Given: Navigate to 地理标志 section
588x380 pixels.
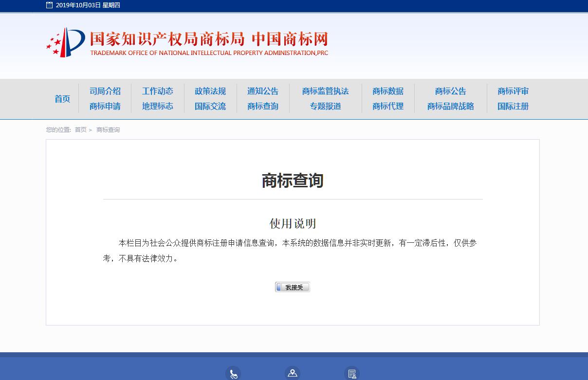Looking at the screenshot, I should (x=158, y=107).
